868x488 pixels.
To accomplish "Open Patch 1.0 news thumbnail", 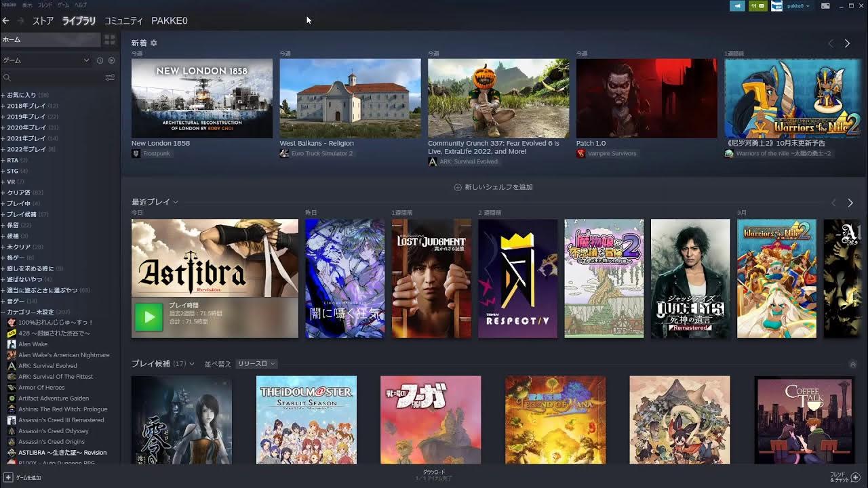I will [x=647, y=98].
